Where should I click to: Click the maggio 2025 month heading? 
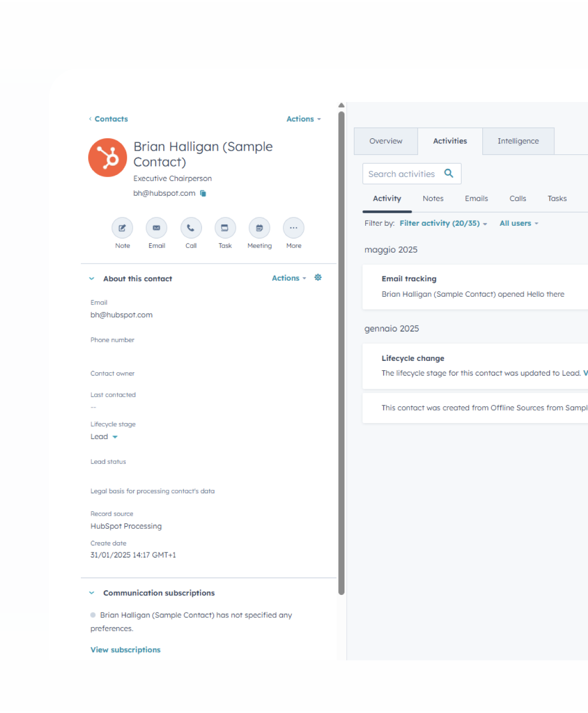click(x=391, y=250)
